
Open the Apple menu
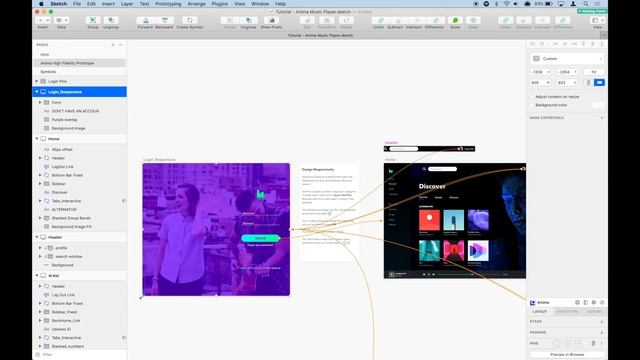(41, 4)
